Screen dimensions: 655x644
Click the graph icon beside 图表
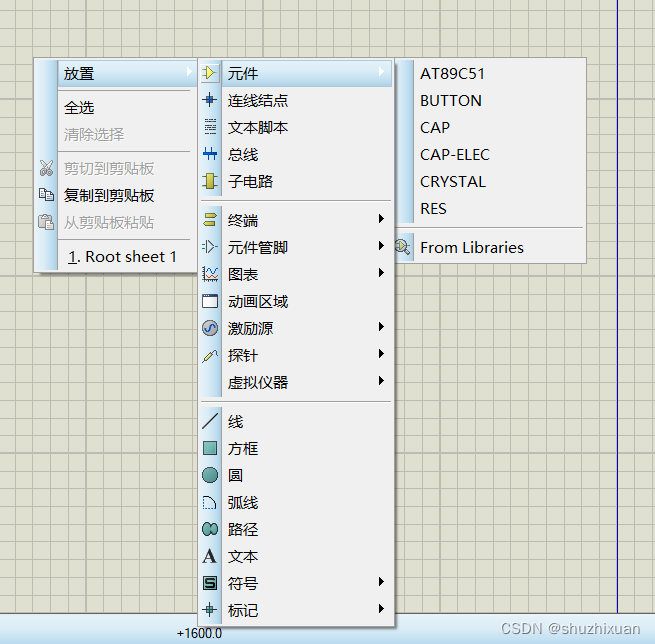(x=210, y=274)
